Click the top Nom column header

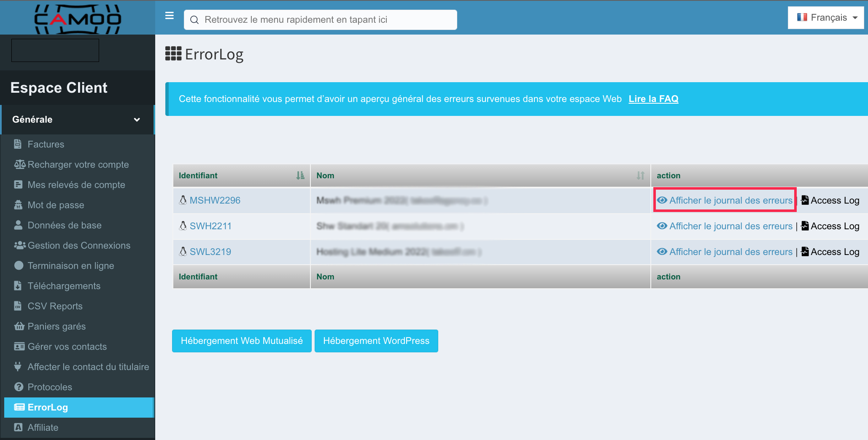pos(480,175)
